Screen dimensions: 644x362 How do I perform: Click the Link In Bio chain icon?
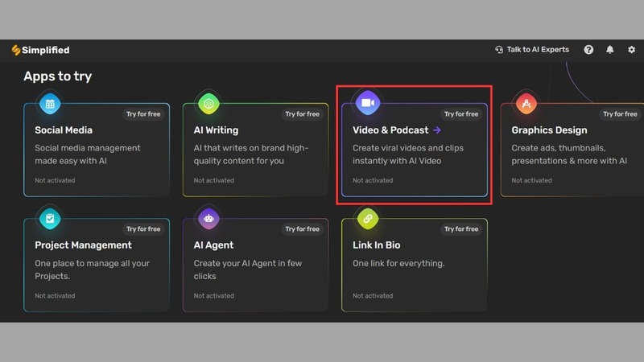368,218
